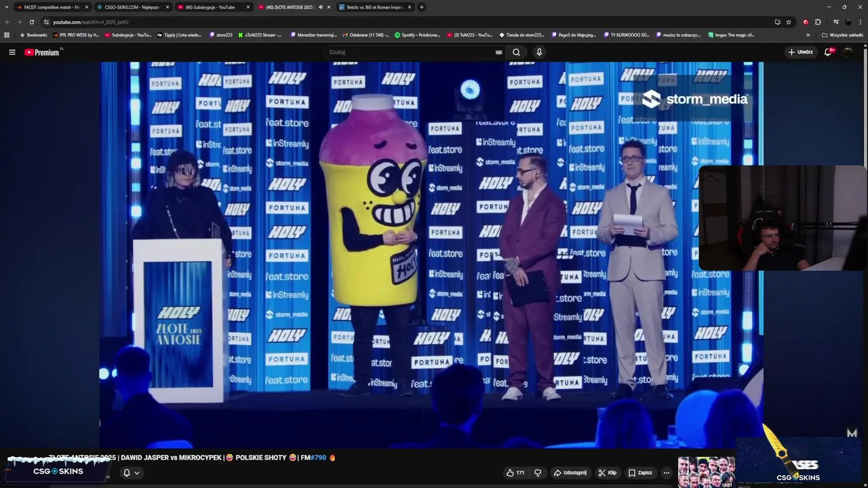Open Tipply bookmark
This screenshot has width=868, height=488.
tap(180, 35)
